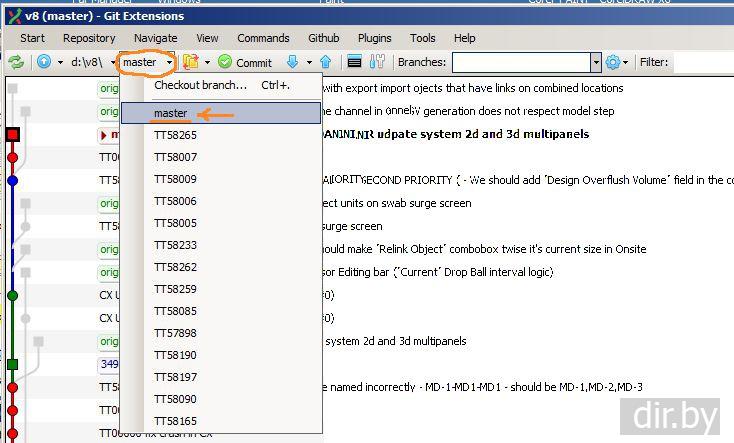Open the Plugins menu
The width and height of the screenshot is (734, 443).
coord(374,38)
